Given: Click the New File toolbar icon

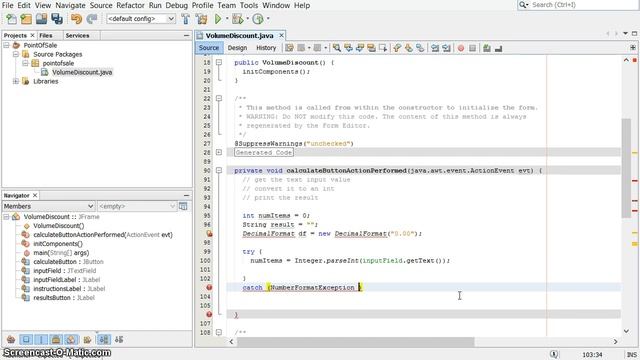Looking at the screenshot, I should pos(11,19).
